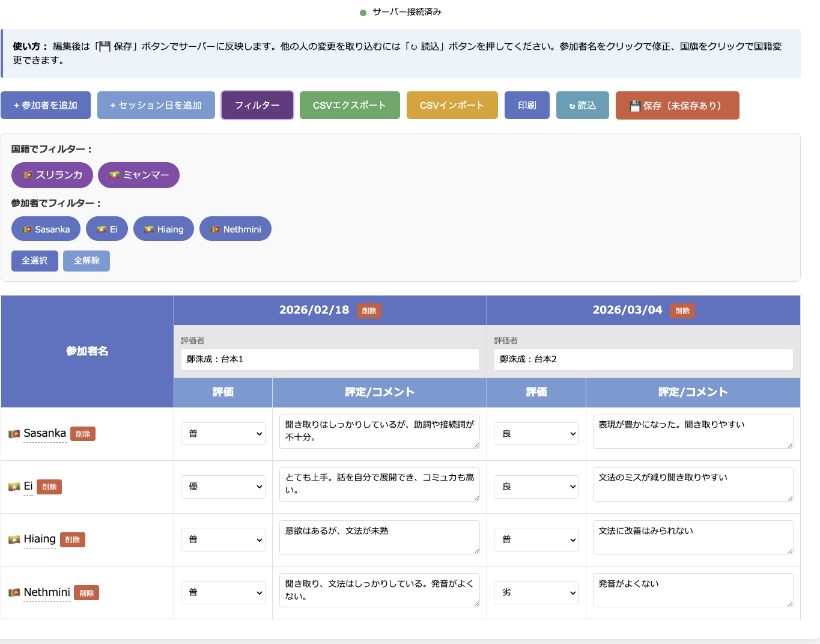This screenshot has height=644, width=820.
Task: Click Hiaing's flag icon in table row
Action: coord(14,539)
